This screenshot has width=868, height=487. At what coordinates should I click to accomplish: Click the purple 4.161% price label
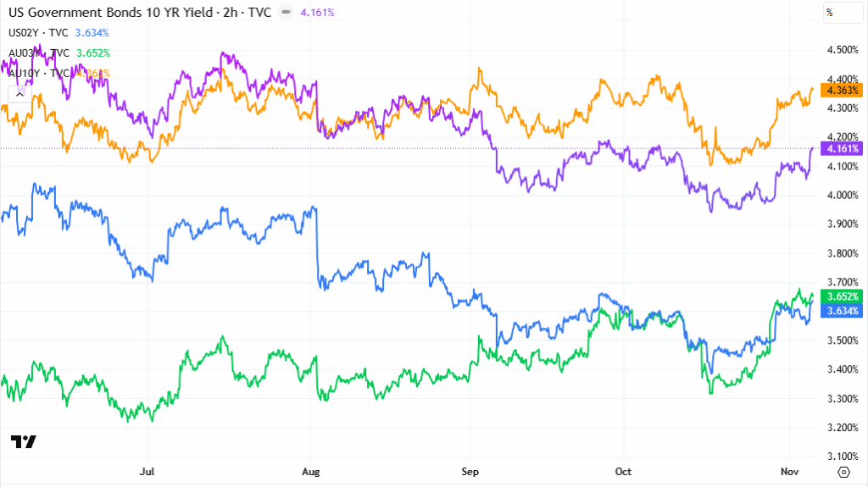coord(843,148)
